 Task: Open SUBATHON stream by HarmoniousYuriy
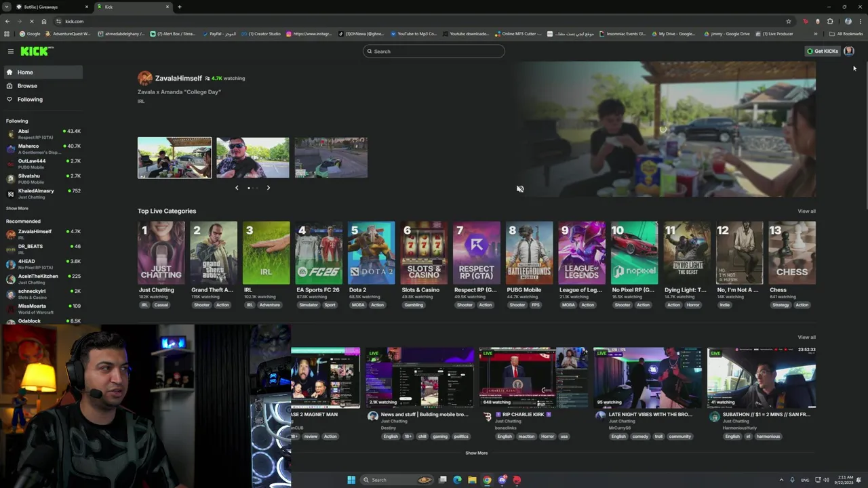coord(762,378)
